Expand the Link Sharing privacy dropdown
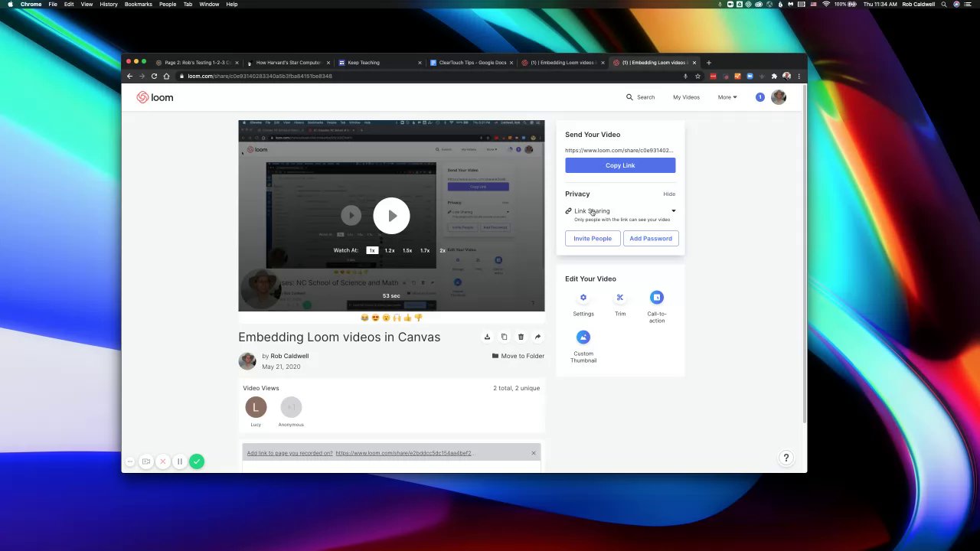Image resolution: width=980 pixels, height=551 pixels. (x=620, y=211)
